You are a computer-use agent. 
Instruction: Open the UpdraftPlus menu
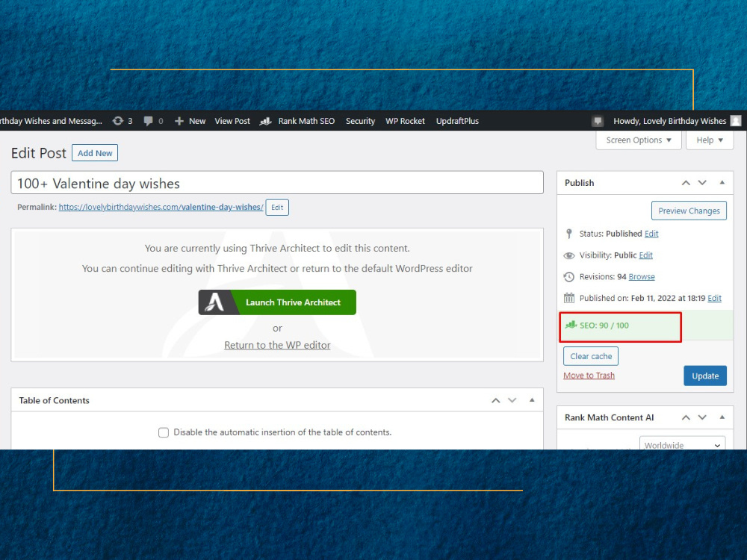457,121
